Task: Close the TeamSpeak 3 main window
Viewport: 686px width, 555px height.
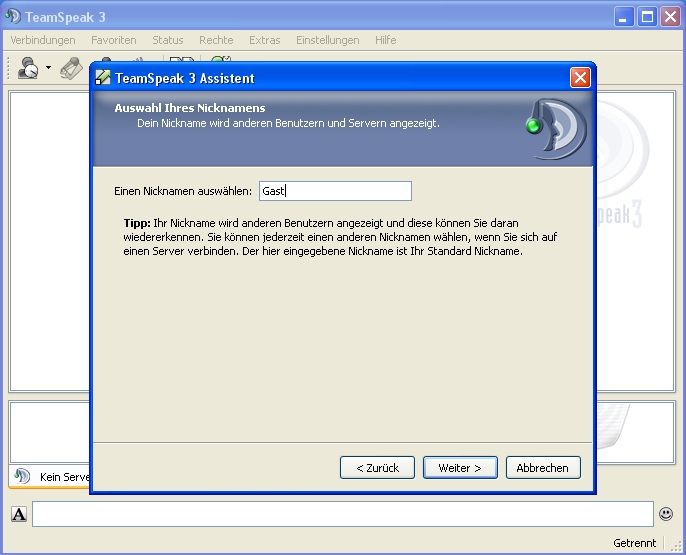Action: click(670, 17)
